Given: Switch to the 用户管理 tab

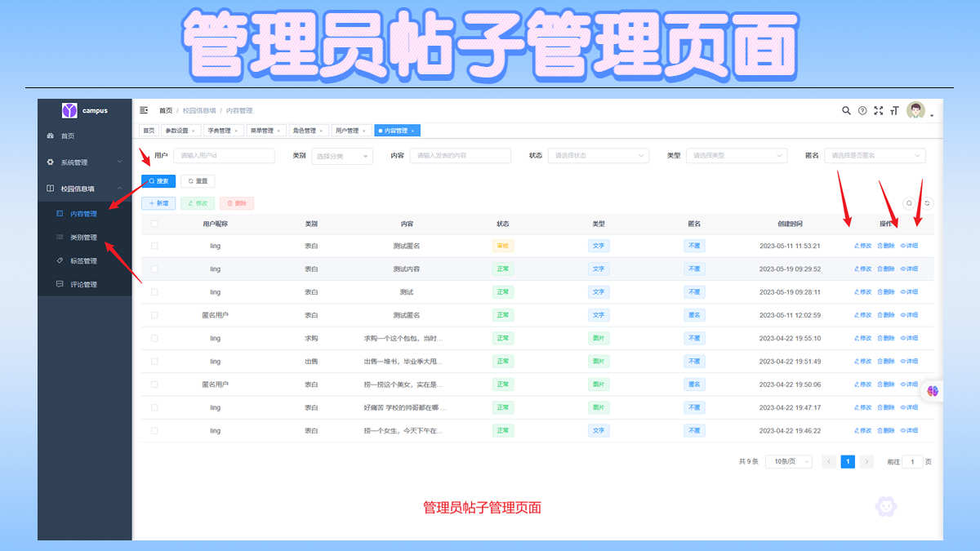Looking at the screenshot, I should pos(350,131).
